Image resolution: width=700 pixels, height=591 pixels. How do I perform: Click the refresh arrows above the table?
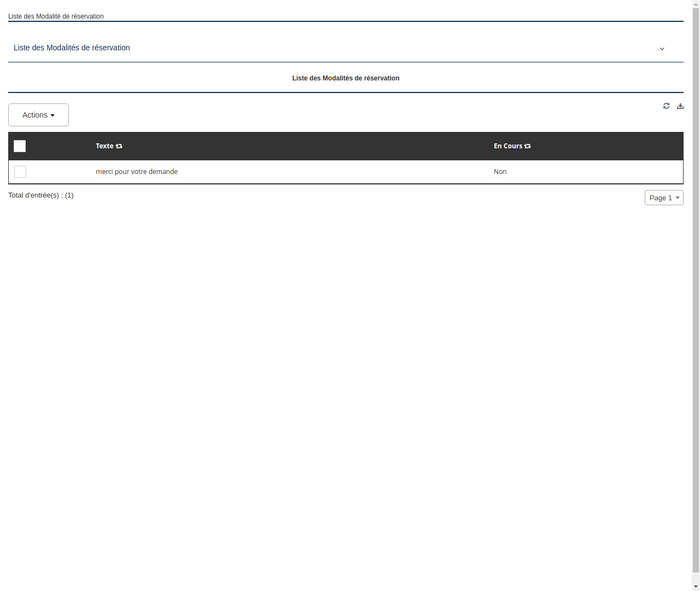point(666,106)
